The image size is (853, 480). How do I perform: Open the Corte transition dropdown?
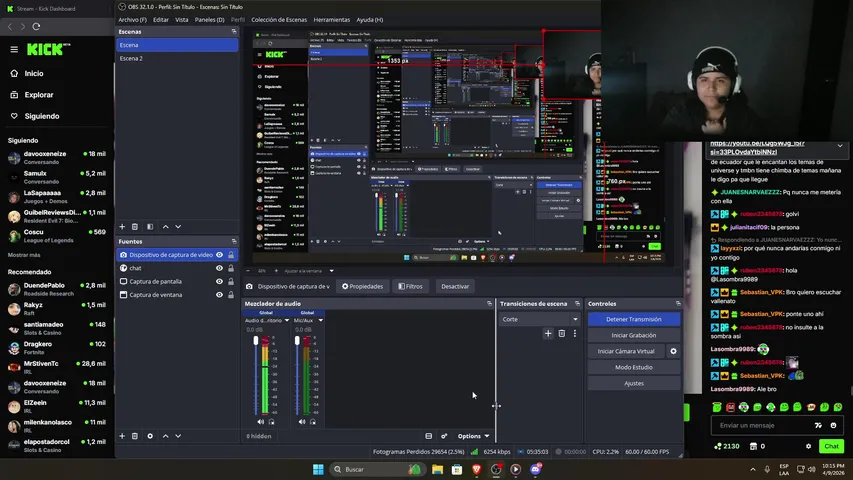point(539,319)
